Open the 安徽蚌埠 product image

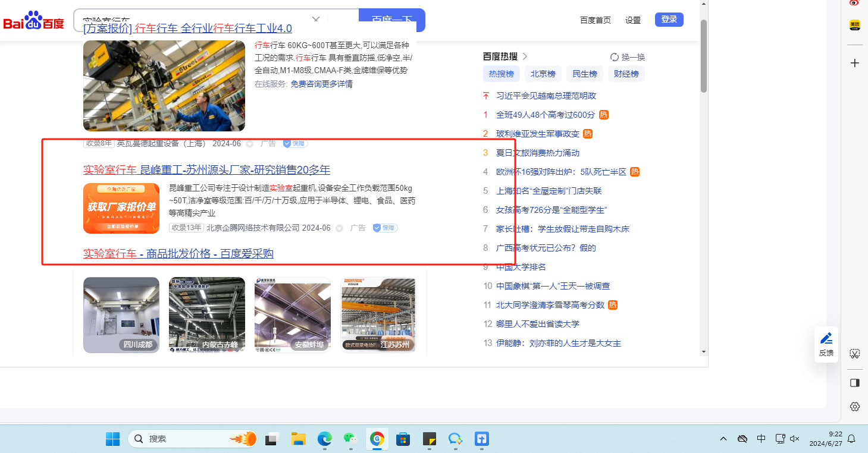coord(293,315)
